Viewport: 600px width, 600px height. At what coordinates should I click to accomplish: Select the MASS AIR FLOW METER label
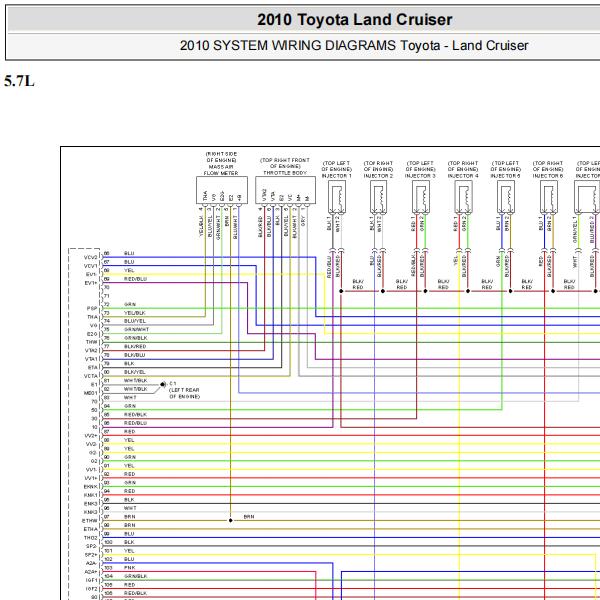pos(221,170)
